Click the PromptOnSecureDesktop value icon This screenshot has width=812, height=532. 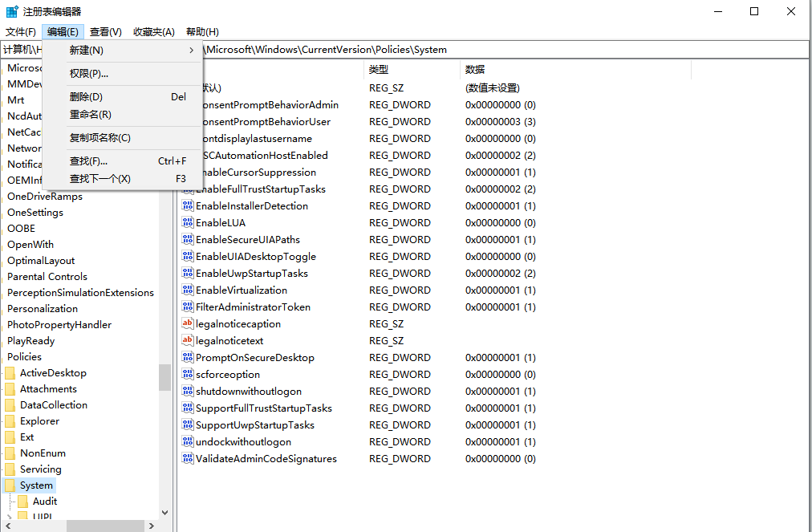pos(188,357)
